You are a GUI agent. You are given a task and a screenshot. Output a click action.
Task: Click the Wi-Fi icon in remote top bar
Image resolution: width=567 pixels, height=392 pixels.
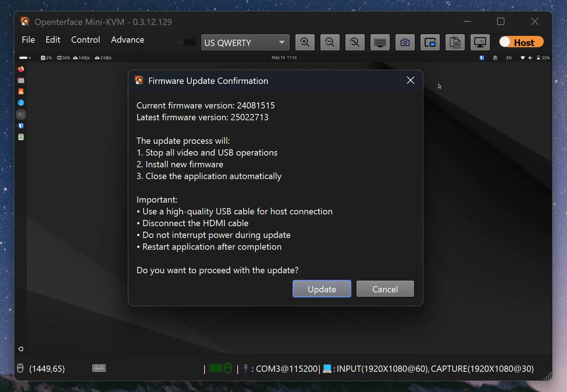(522, 58)
